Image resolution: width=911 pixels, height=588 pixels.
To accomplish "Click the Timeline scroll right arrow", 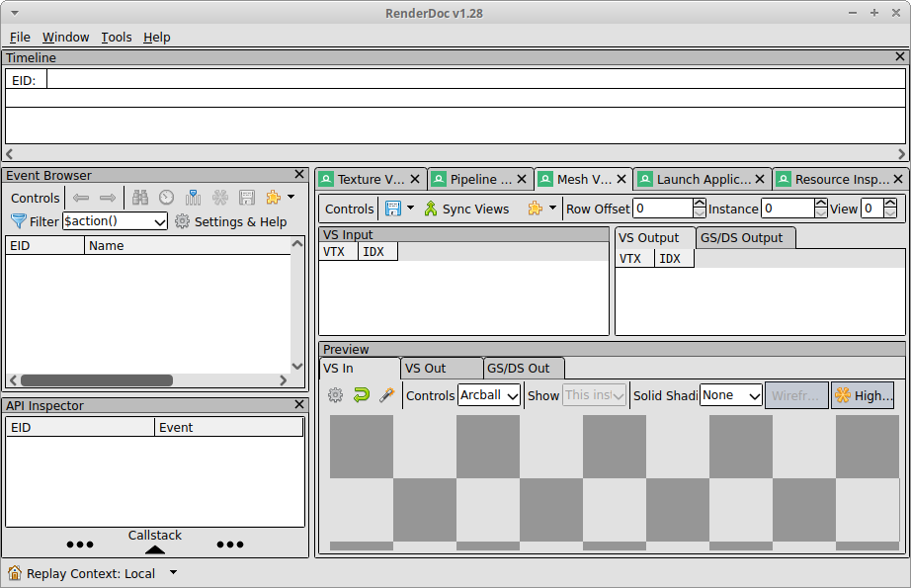I will tap(901, 153).
